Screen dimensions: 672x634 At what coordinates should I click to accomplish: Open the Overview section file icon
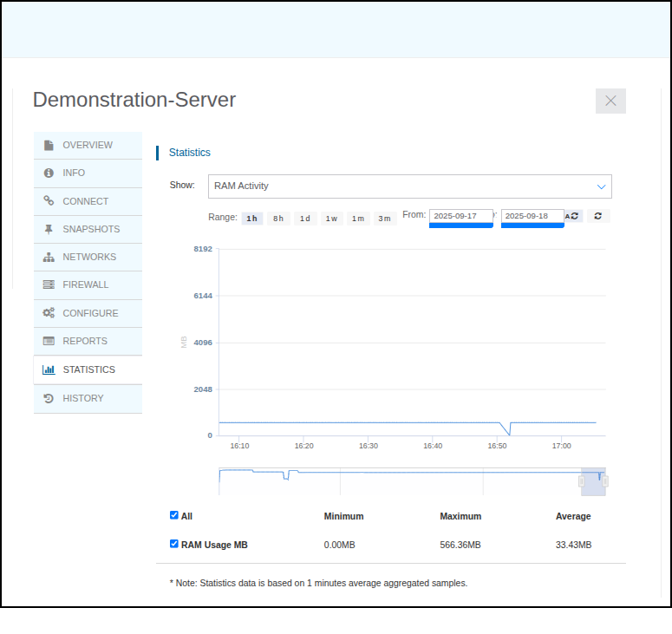(x=49, y=145)
